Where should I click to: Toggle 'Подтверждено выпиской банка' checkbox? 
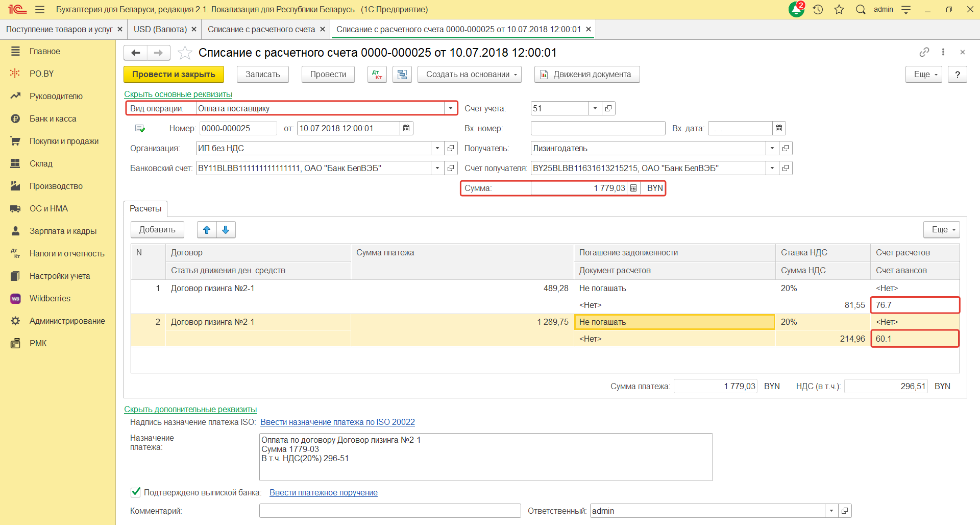[136, 492]
